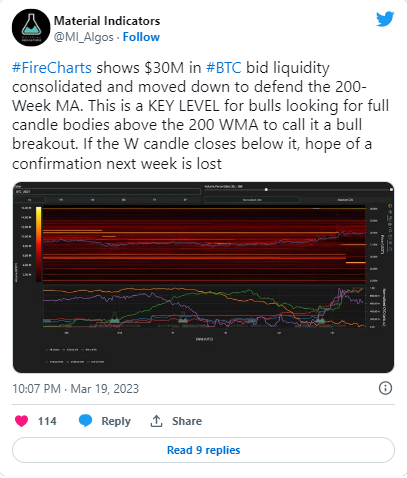View the 114 likes count

pos(47,421)
